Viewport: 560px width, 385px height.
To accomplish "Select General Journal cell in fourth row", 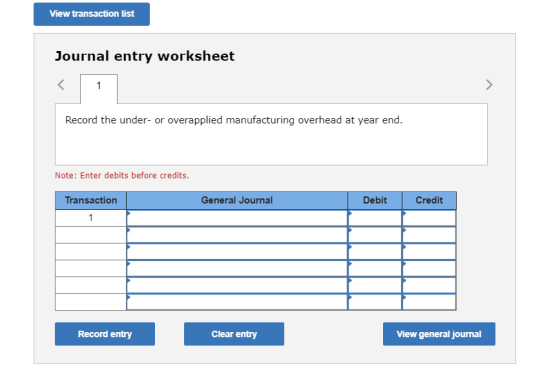I will pos(237,268).
